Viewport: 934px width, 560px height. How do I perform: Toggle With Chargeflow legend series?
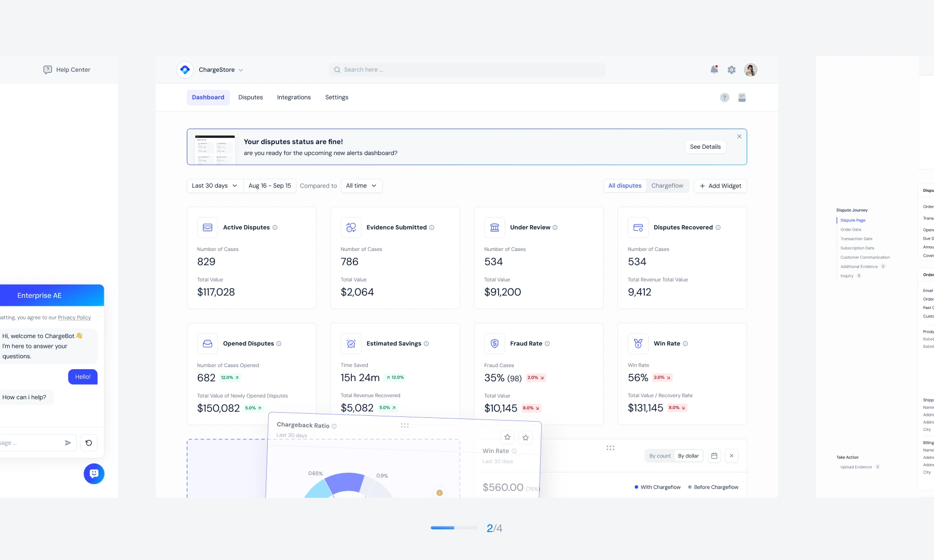tap(657, 487)
